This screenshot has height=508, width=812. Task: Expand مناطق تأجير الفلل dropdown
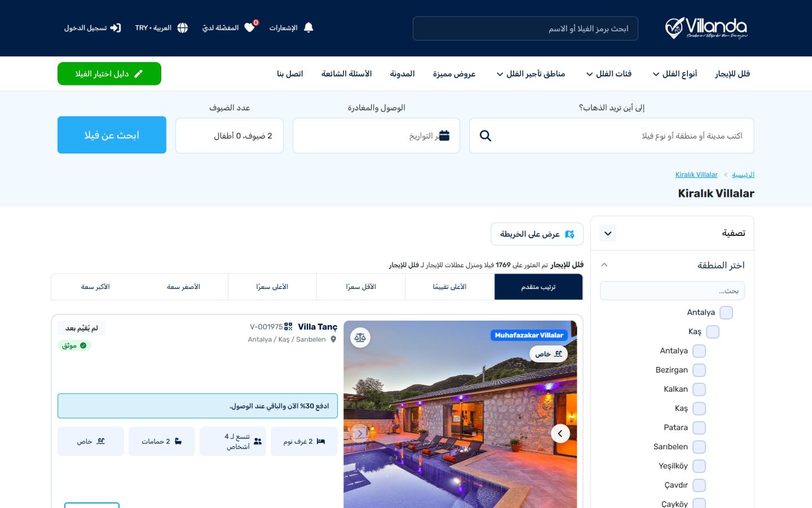[x=531, y=74]
